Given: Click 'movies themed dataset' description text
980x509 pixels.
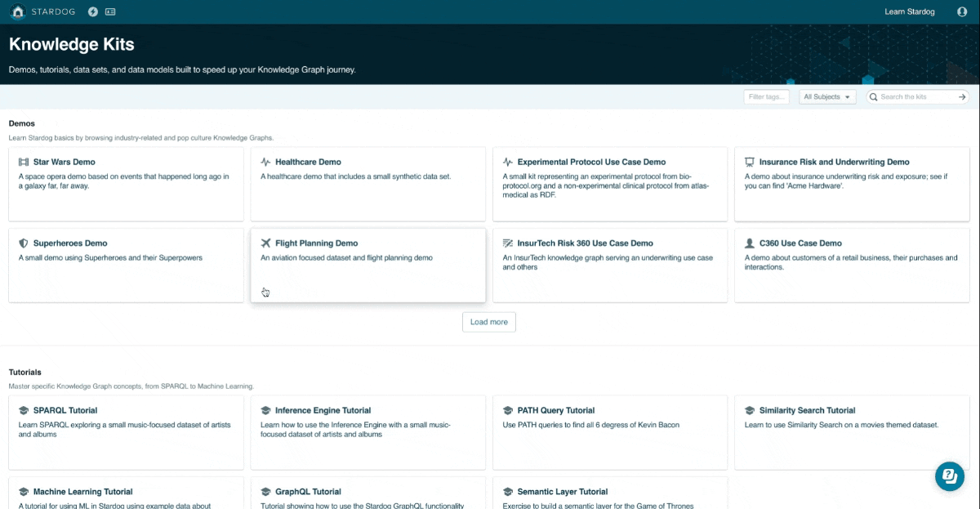Looking at the screenshot, I should coord(841,425).
